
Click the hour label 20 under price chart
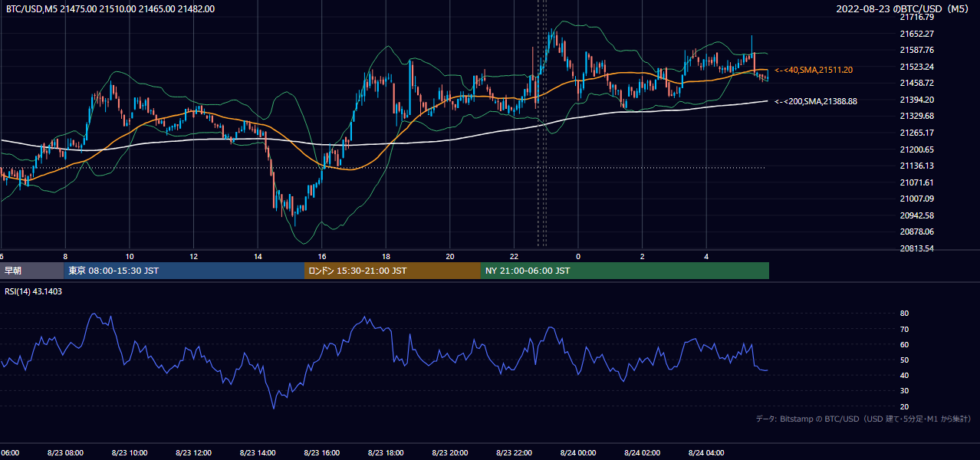(x=450, y=257)
